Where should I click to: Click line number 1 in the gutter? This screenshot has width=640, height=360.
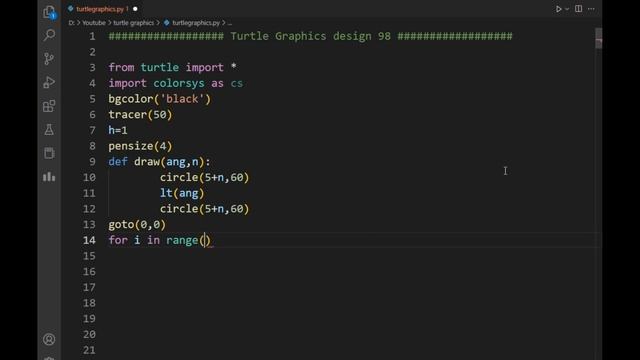[92, 36]
